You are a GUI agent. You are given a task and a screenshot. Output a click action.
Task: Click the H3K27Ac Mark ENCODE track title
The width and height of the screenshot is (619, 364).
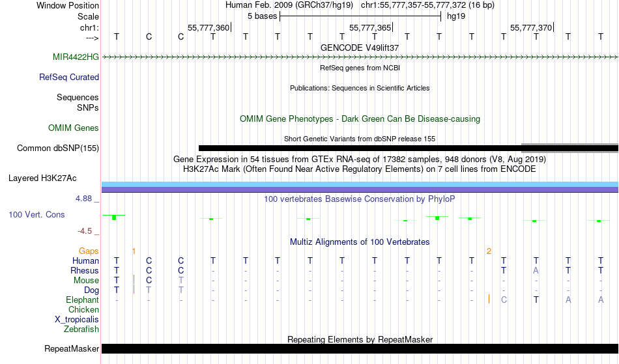click(x=360, y=169)
